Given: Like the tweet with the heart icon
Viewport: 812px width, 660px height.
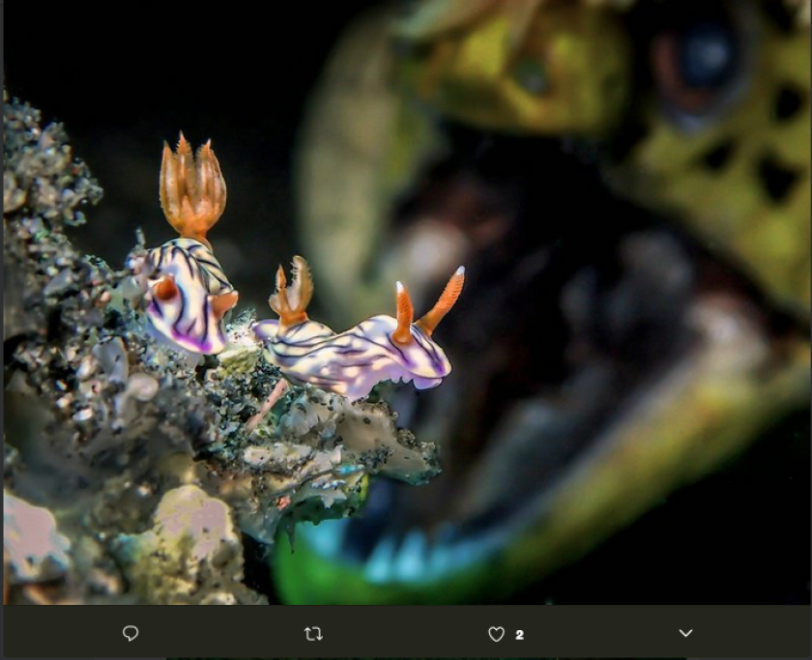Looking at the screenshot, I should pyautogui.click(x=496, y=634).
